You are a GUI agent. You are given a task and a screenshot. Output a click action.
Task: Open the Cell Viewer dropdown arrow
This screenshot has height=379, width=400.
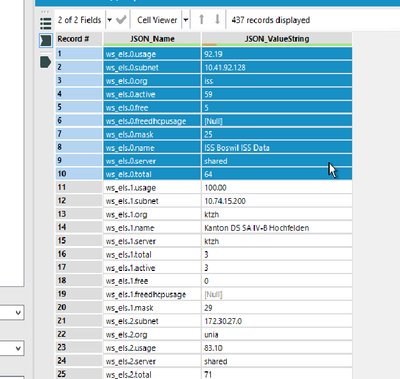185,20
